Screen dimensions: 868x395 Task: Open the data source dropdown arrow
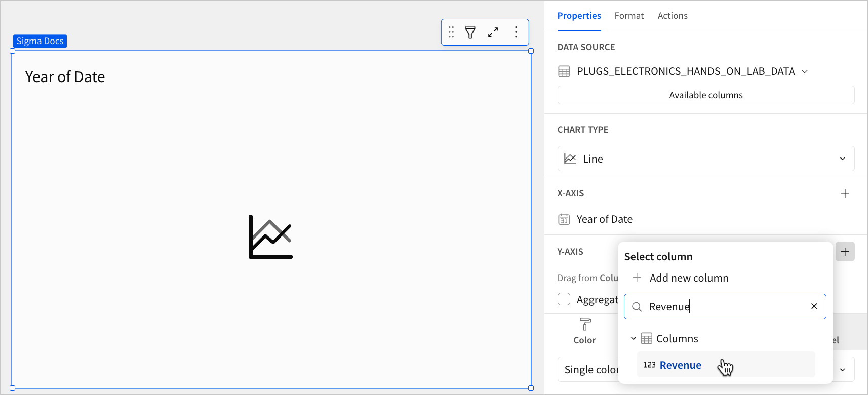805,71
